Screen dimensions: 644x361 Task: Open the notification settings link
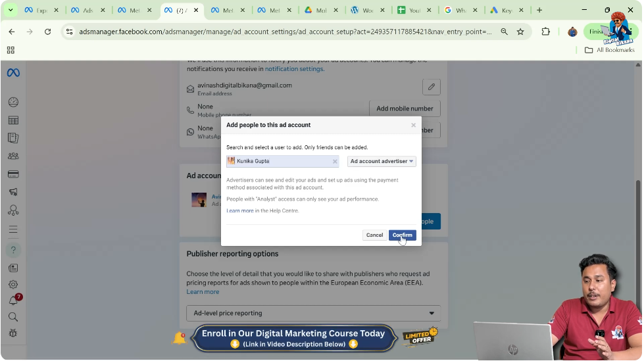tap(295, 69)
